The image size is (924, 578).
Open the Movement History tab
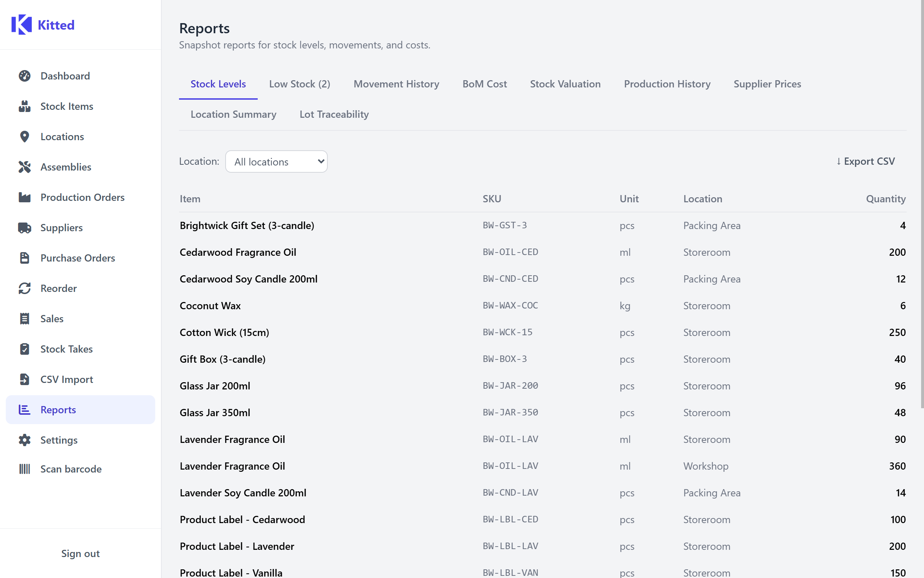[x=396, y=84]
